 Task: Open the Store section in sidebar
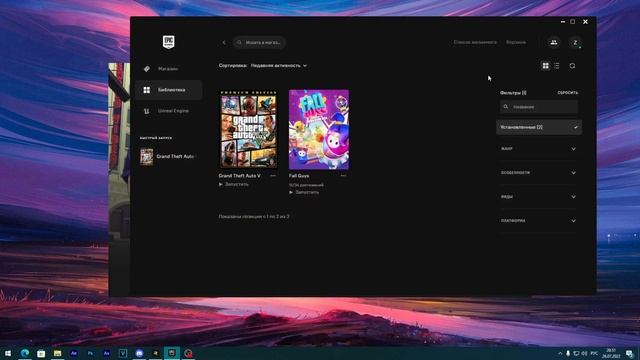click(x=168, y=69)
